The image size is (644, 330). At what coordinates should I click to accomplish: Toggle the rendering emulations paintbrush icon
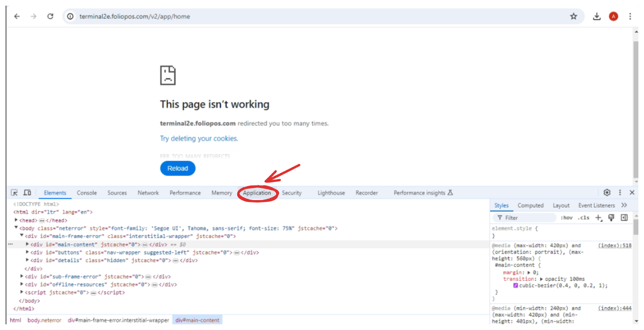click(611, 218)
